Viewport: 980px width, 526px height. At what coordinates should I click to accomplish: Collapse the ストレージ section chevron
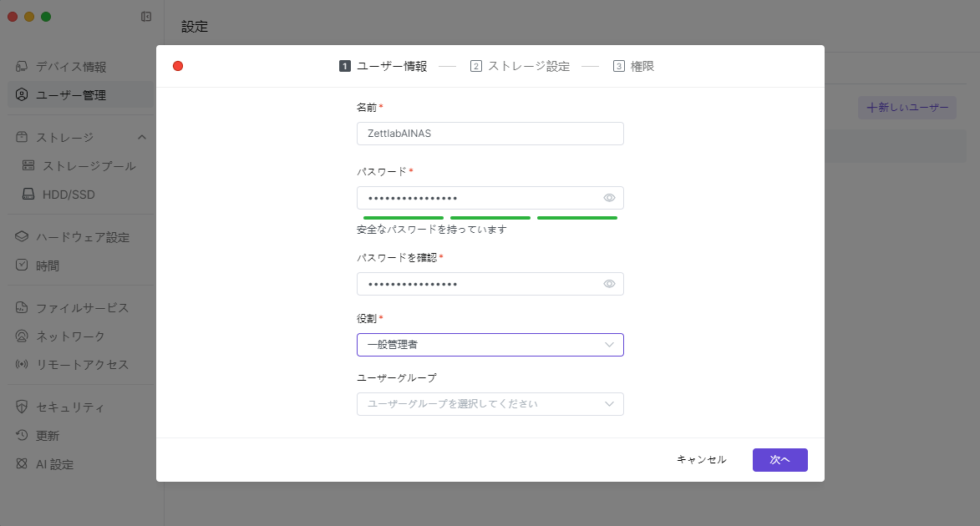pos(142,138)
